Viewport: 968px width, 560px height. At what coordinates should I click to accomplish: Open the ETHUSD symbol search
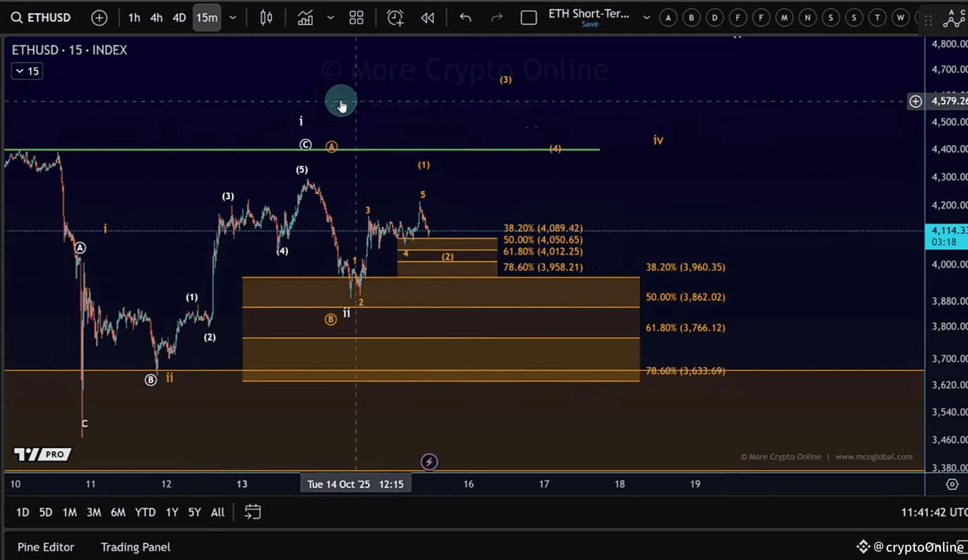pos(41,18)
